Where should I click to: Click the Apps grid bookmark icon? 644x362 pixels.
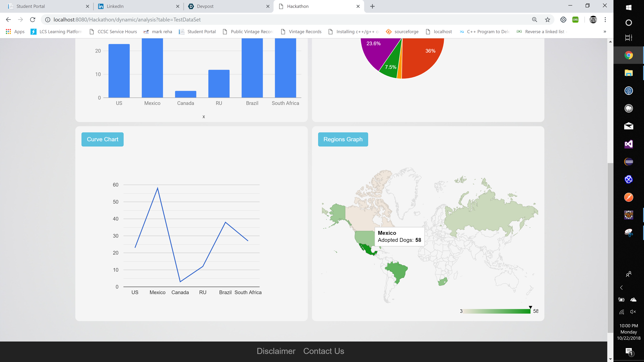(8, 32)
